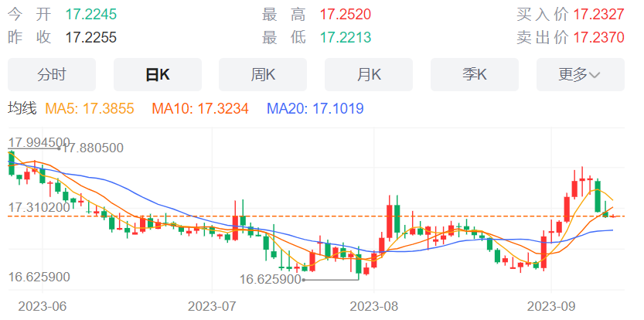
Task: Click the MA5 moving average label
Action: (x=90, y=108)
